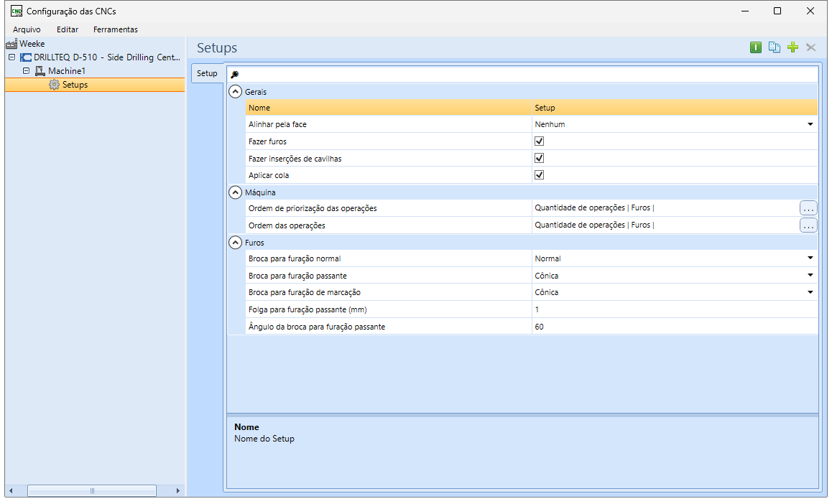The height and width of the screenshot is (504, 832).
Task: Close the Configuração das CNCs window
Action: coord(810,11)
